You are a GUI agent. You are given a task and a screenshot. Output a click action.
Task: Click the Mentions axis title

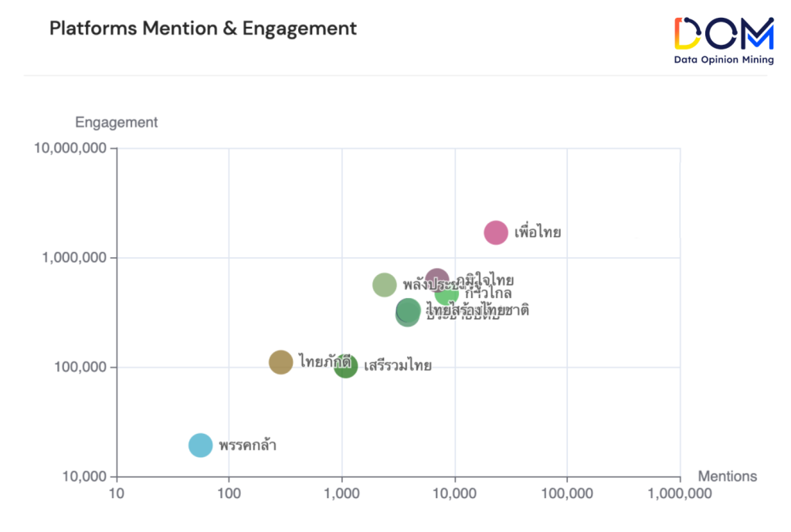(x=727, y=476)
